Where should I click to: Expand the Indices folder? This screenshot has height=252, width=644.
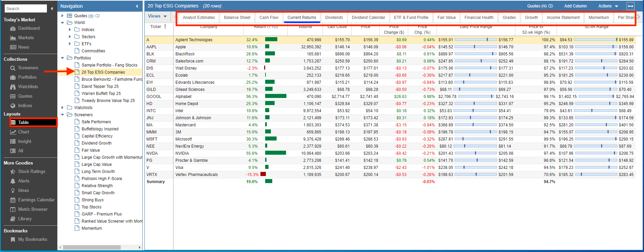(70, 30)
